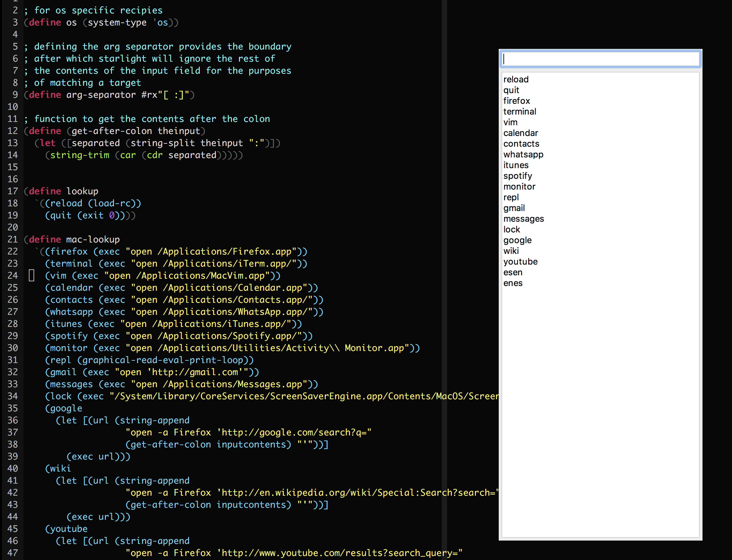732x560 pixels.
Task: Select the quit entry in list
Action: [511, 90]
